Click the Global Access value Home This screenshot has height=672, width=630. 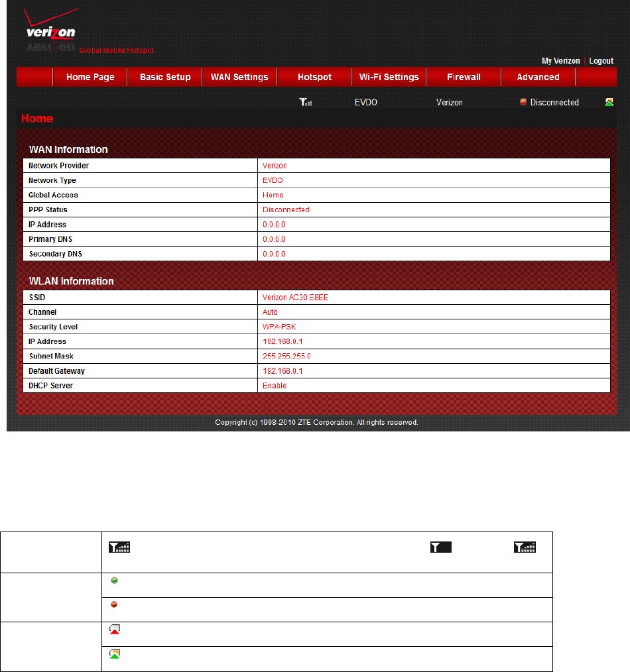tap(273, 195)
